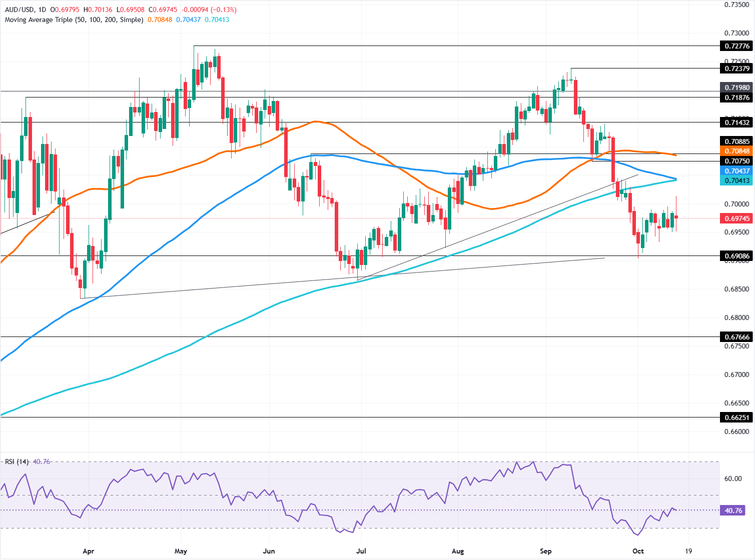
Task: Click the Sep date axis label
Action: pos(546,551)
